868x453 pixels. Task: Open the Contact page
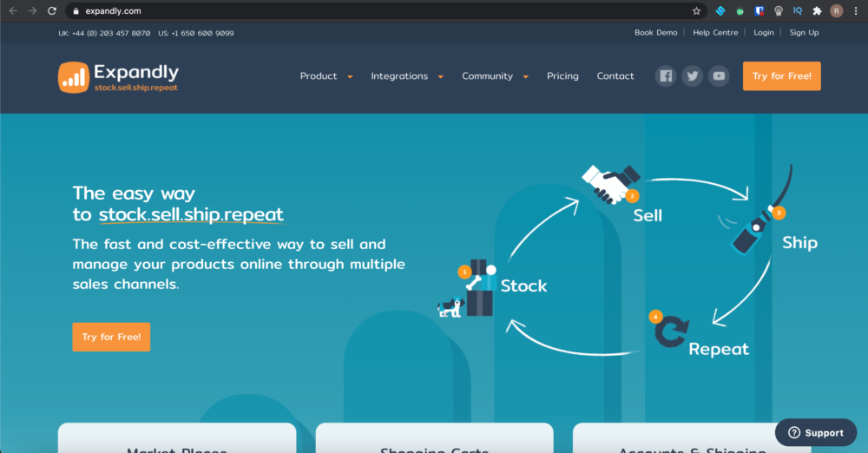pyautogui.click(x=615, y=75)
